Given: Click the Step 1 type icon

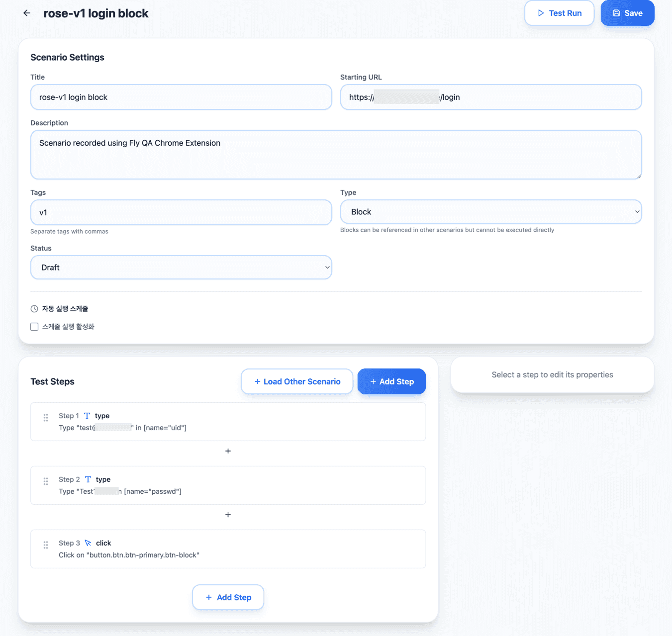Looking at the screenshot, I should [x=87, y=416].
